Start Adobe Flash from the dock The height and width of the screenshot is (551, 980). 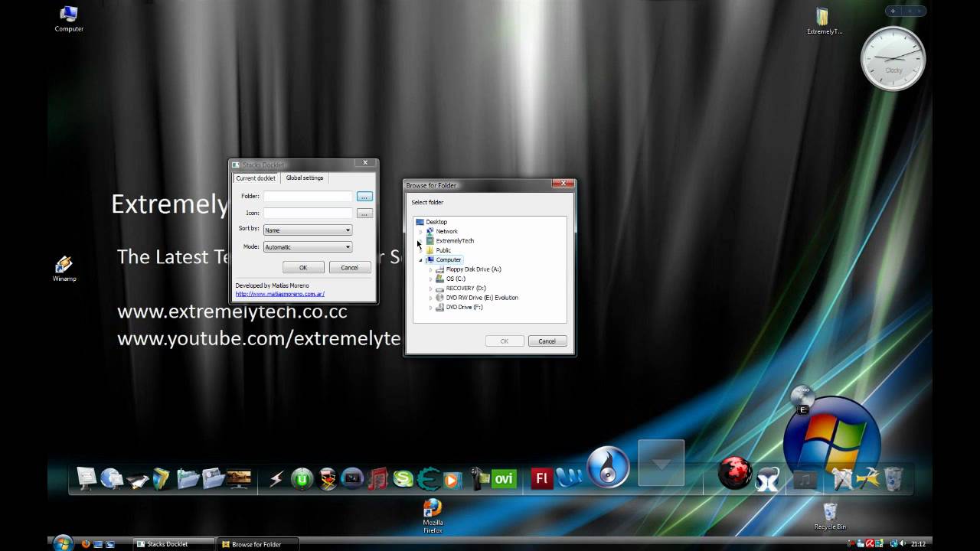(x=541, y=479)
